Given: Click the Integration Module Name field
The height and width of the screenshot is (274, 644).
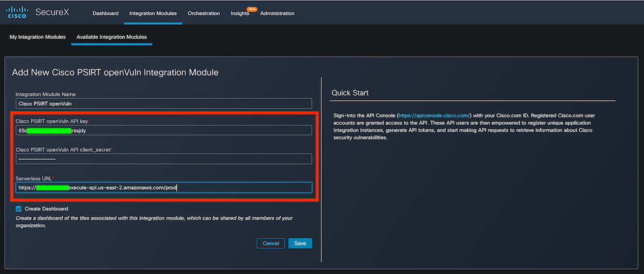Looking at the screenshot, I should [164, 104].
